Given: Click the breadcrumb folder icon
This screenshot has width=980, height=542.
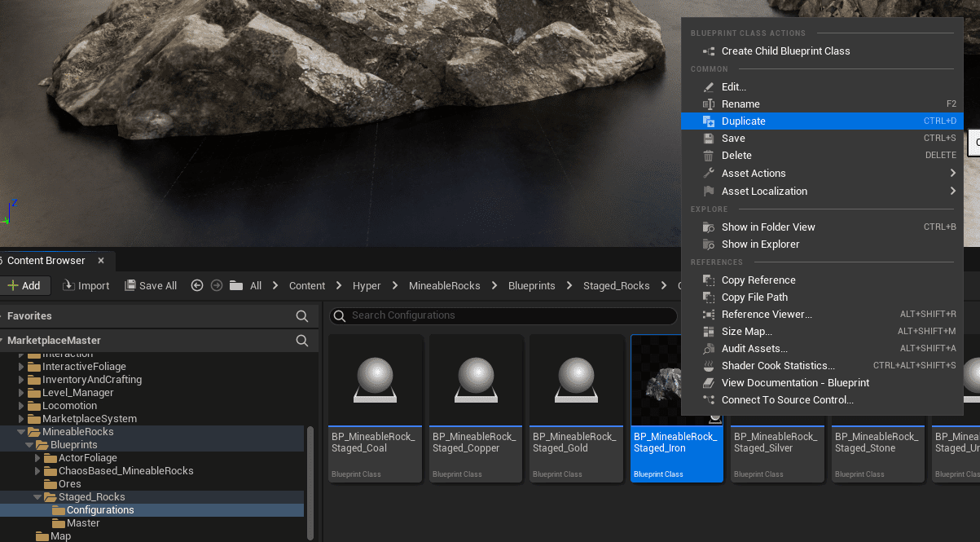Looking at the screenshot, I should (x=236, y=286).
